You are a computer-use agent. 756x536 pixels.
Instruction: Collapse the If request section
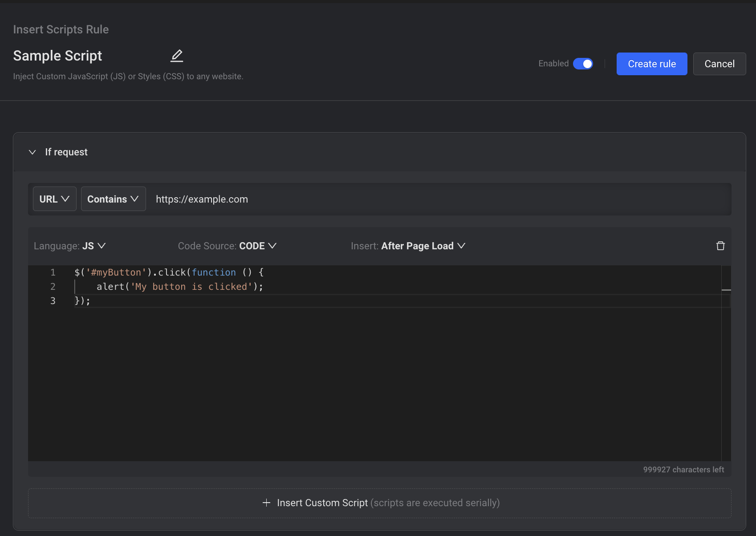click(33, 152)
